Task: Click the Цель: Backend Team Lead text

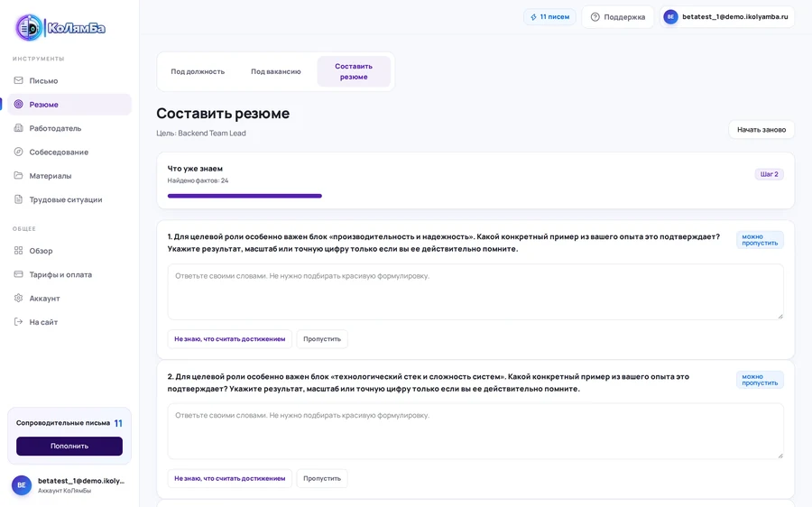Action: click(x=201, y=134)
